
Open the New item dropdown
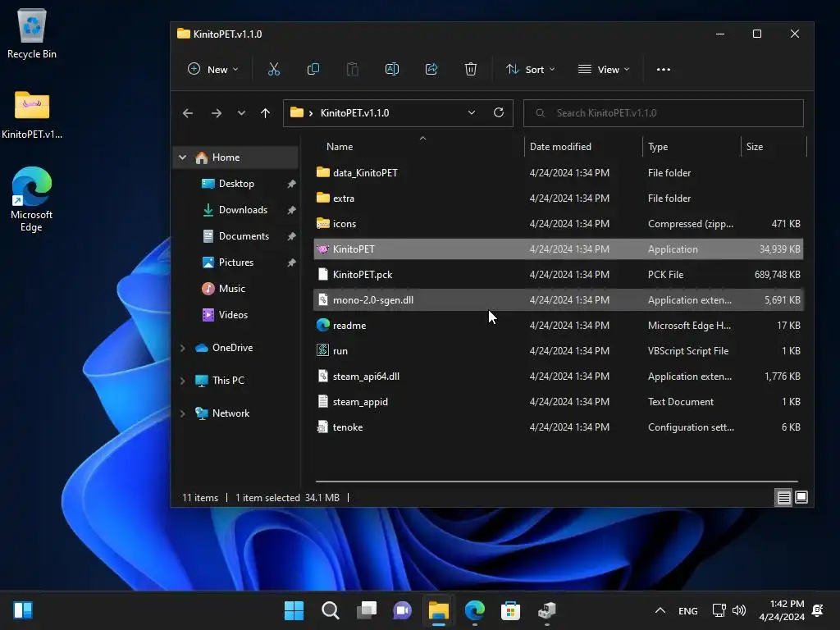point(212,69)
